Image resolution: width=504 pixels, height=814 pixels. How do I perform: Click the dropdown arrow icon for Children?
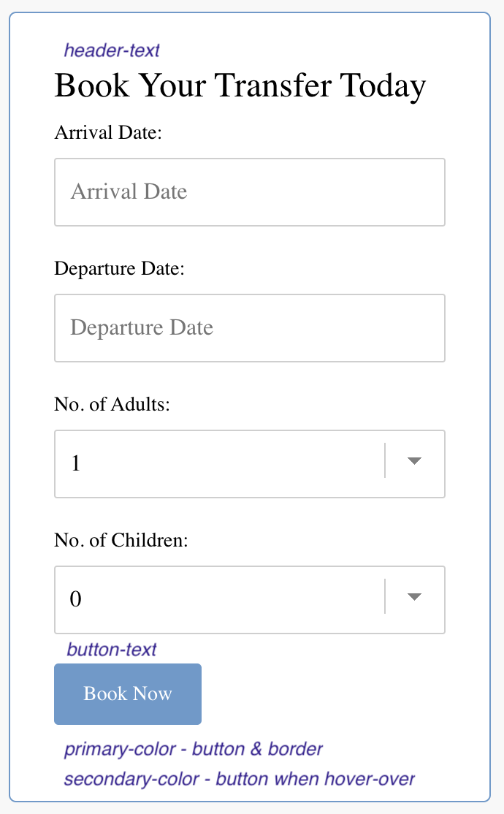coord(414,597)
